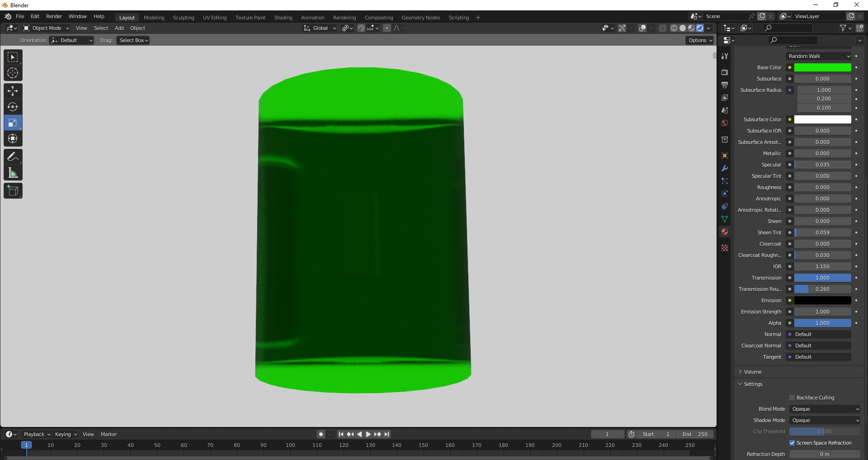This screenshot has width=868, height=460.
Task: Select the 3D Cursor tool
Action: (13, 73)
